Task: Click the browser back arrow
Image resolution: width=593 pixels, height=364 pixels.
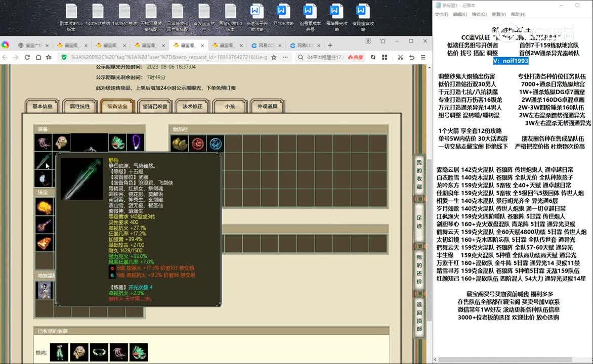Action: click(5, 58)
